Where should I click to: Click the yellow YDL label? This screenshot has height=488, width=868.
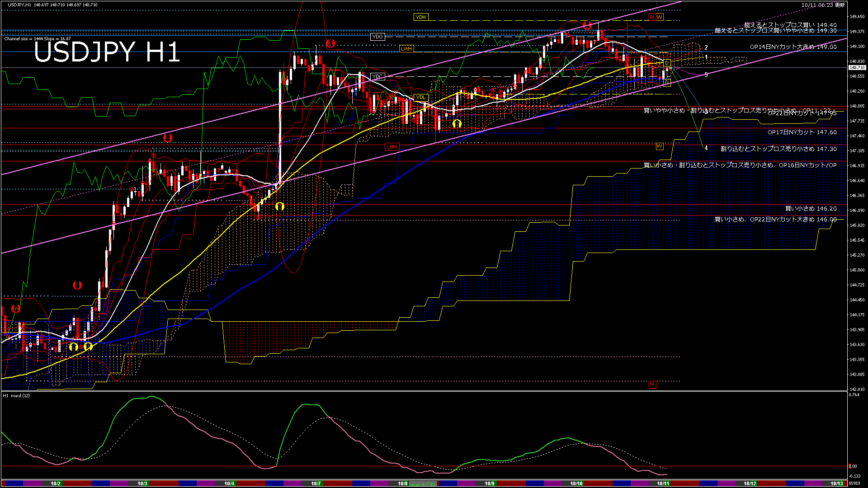click(420, 98)
